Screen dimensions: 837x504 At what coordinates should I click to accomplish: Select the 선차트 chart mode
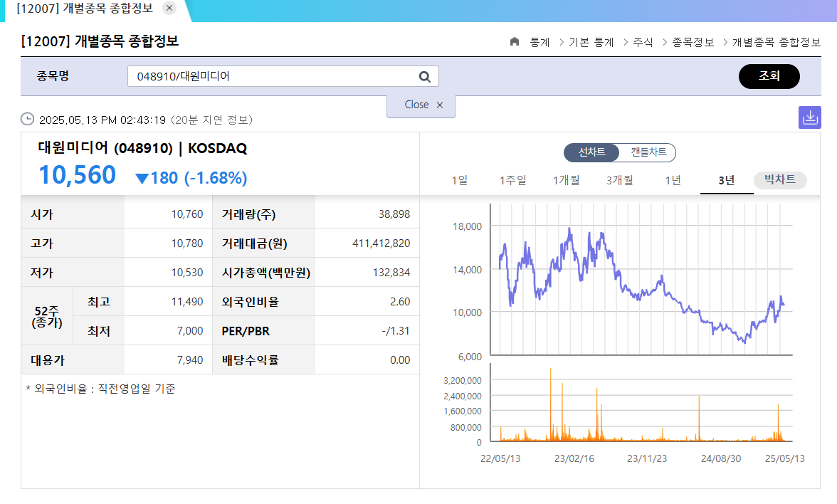pyautogui.click(x=592, y=152)
